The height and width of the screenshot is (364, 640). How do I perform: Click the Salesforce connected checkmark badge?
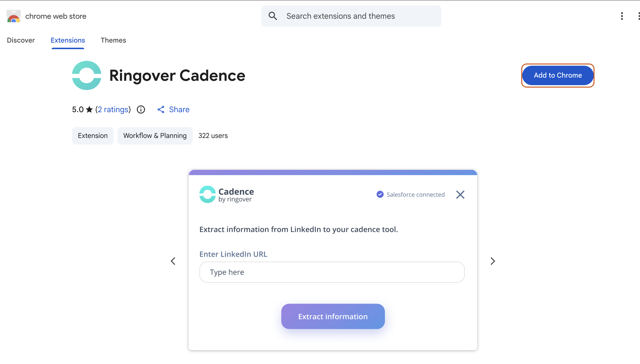pyautogui.click(x=380, y=194)
